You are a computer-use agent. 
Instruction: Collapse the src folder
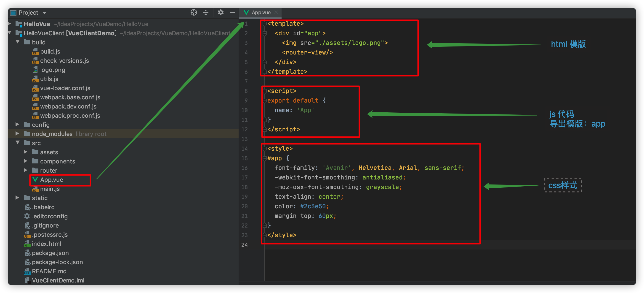click(x=18, y=142)
